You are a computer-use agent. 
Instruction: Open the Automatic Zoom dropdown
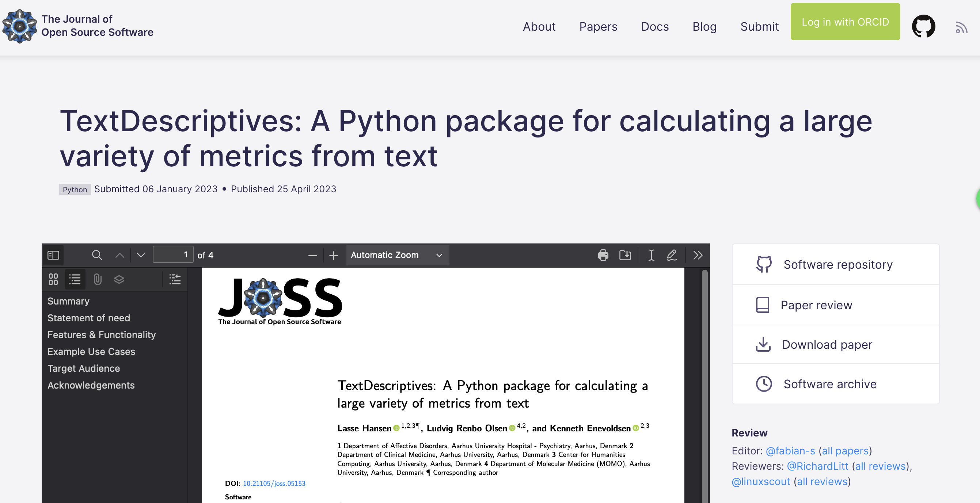tap(397, 255)
